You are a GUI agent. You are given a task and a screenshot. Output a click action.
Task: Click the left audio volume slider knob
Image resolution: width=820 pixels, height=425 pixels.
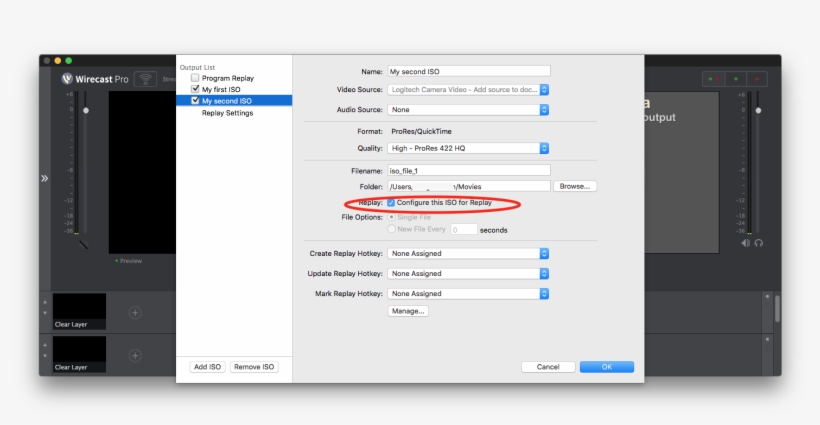[x=86, y=110]
